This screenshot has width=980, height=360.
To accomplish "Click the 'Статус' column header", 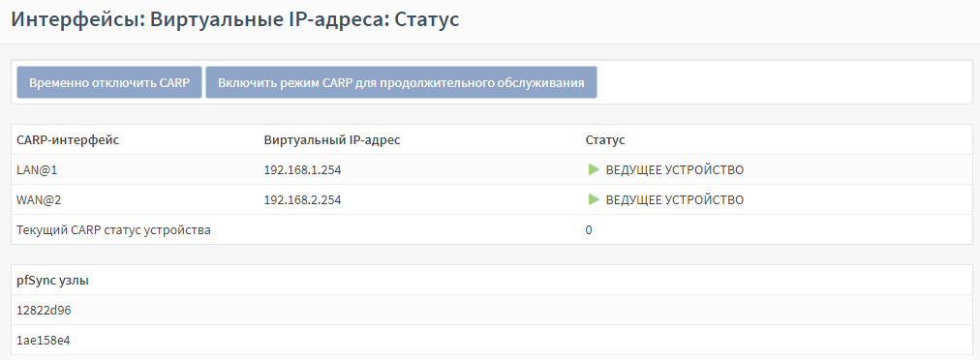I will pos(605,140).
